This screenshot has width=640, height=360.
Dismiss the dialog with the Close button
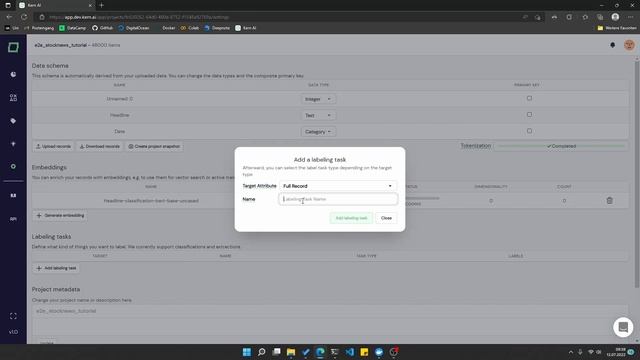pos(386,218)
